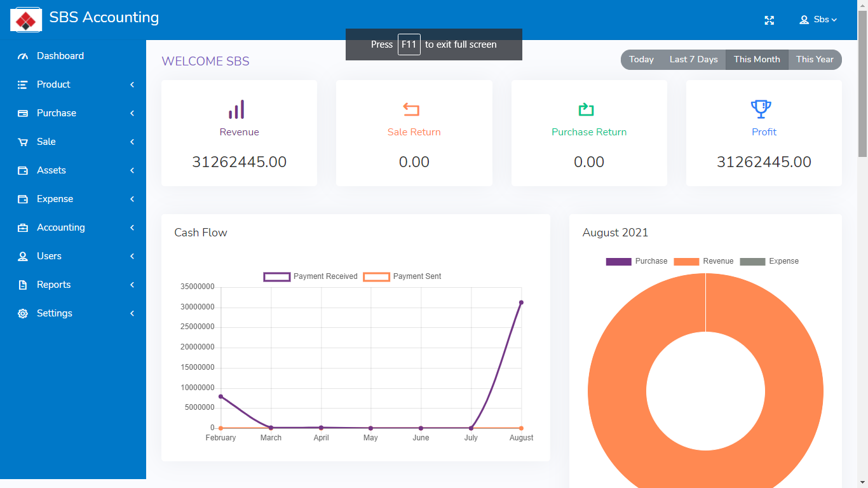Expand the Sale submenu chevron
868x488 pixels.
[132, 142]
